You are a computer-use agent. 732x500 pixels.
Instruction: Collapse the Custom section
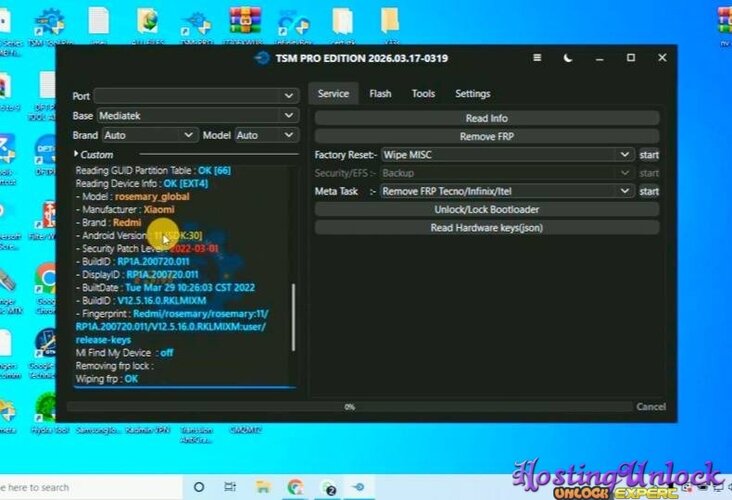[77, 155]
